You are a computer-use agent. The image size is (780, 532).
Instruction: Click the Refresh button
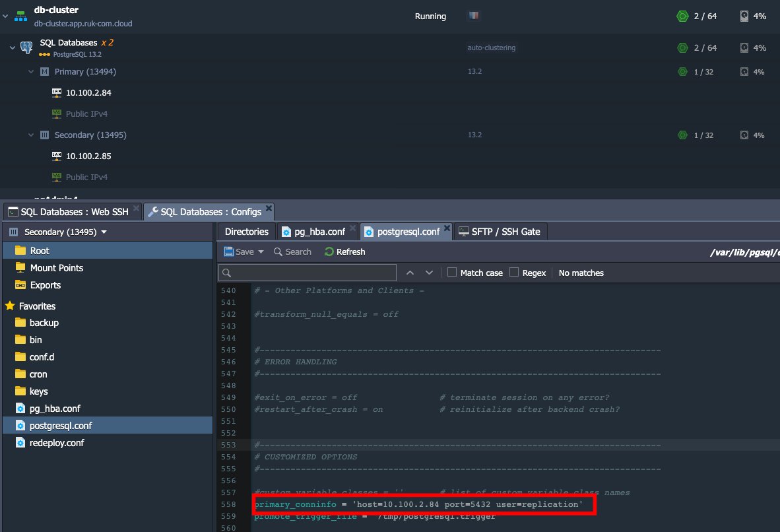pyautogui.click(x=344, y=252)
